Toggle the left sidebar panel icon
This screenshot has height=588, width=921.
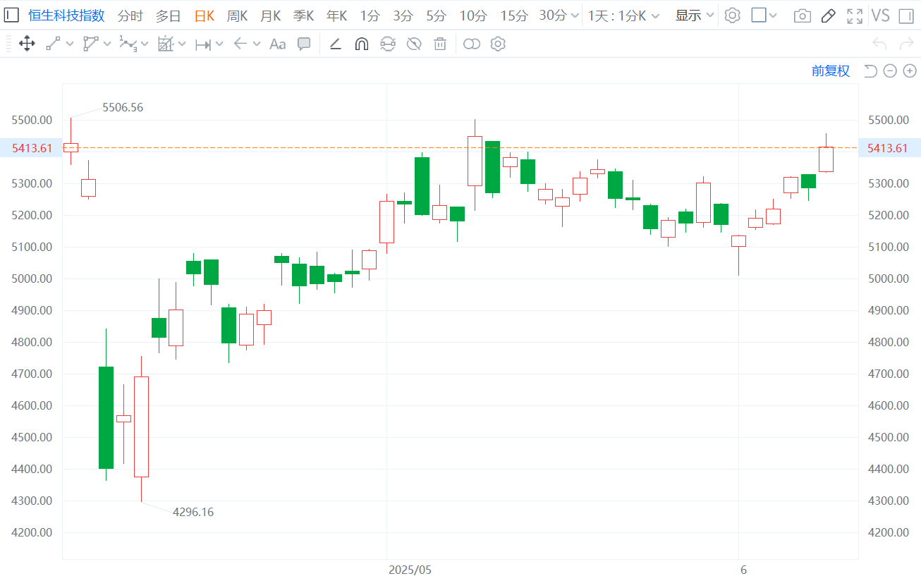12,15
